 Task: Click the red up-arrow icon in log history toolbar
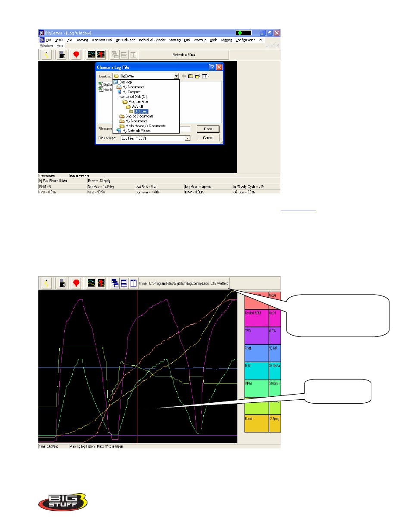pyautogui.click(x=101, y=283)
